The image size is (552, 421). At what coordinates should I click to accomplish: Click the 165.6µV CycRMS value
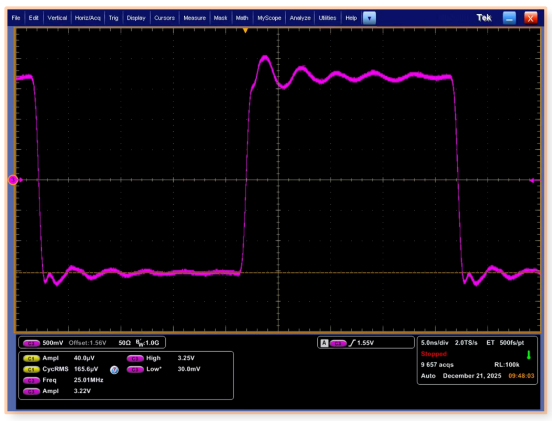(x=86, y=369)
